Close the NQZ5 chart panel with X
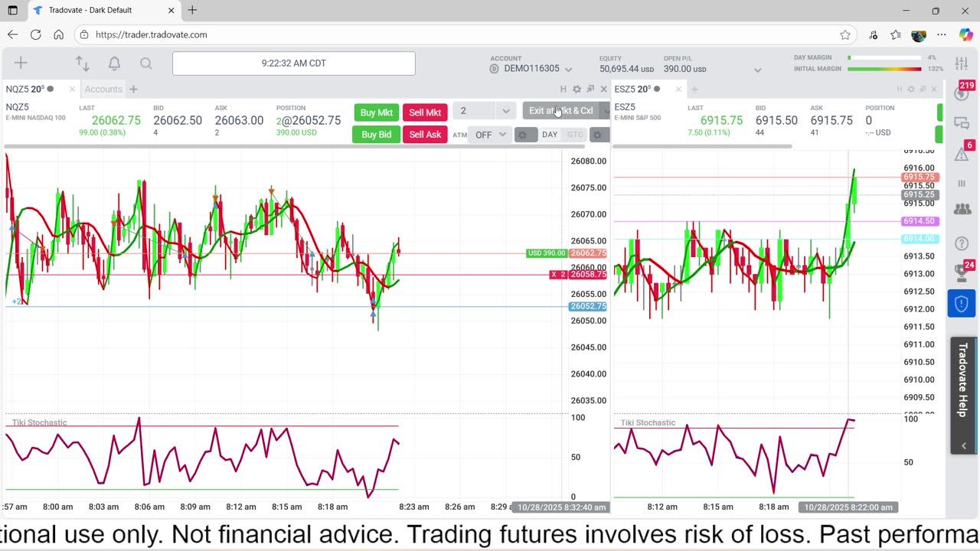 (x=603, y=90)
